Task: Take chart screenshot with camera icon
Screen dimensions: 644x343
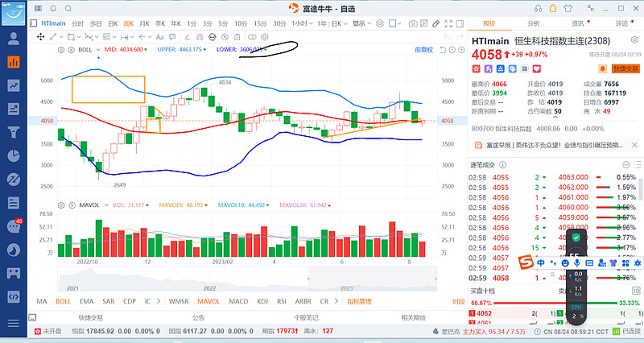Action: 413,23
